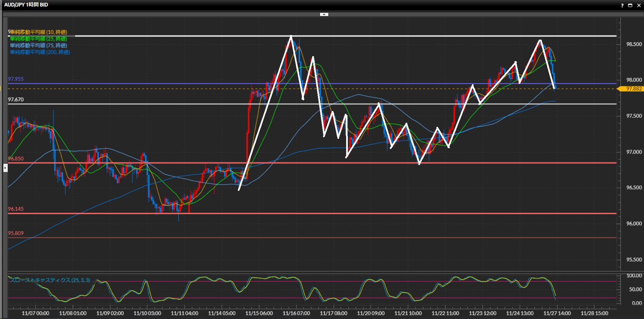Expand the top toolbar dropdown arrow
Screen dimensions: 644x319
324,14
